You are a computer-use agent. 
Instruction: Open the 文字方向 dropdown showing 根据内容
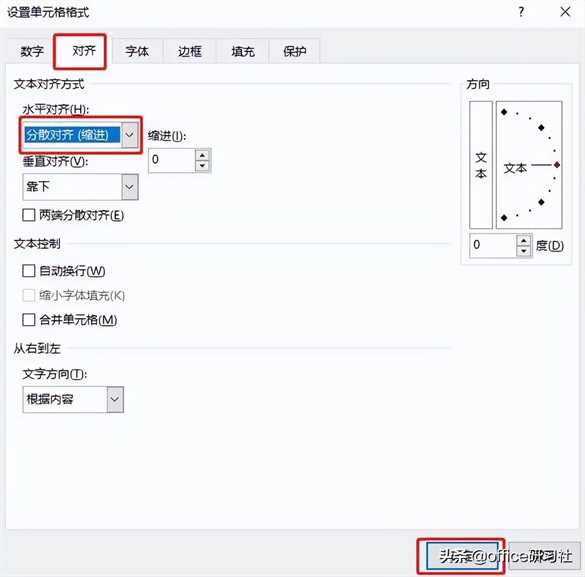pyautogui.click(x=115, y=399)
